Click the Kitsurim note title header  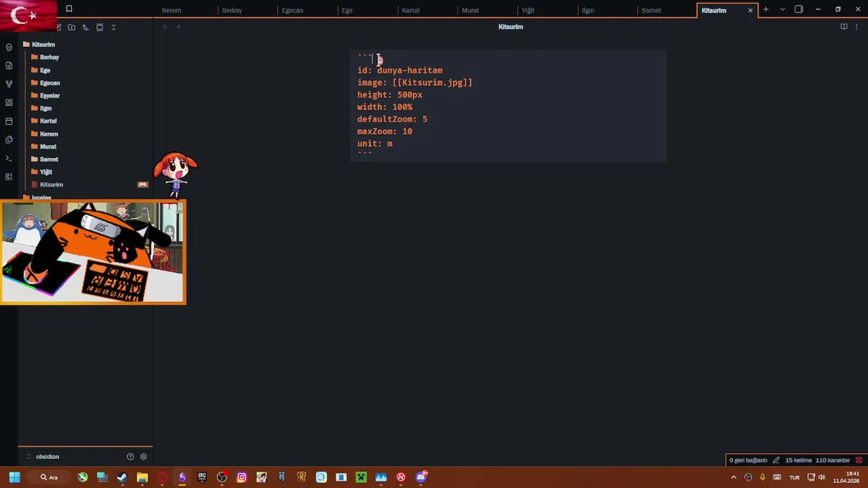click(x=511, y=26)
